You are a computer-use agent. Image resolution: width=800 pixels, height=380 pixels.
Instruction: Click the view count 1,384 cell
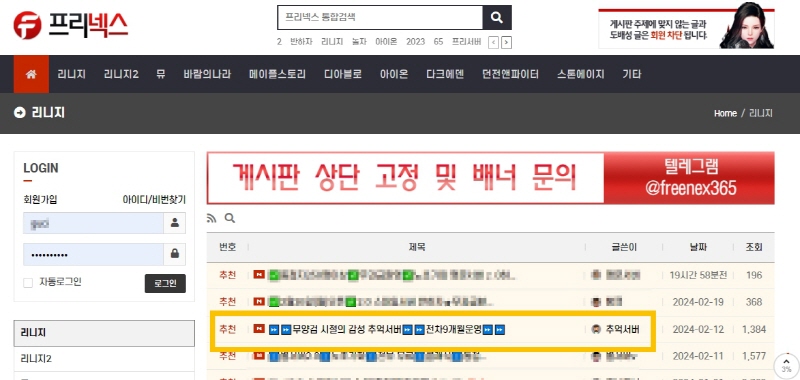[754, 330]
